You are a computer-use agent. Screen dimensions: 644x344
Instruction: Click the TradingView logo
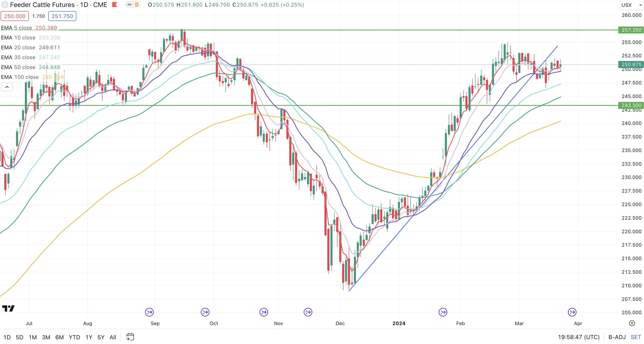[8, 308]
